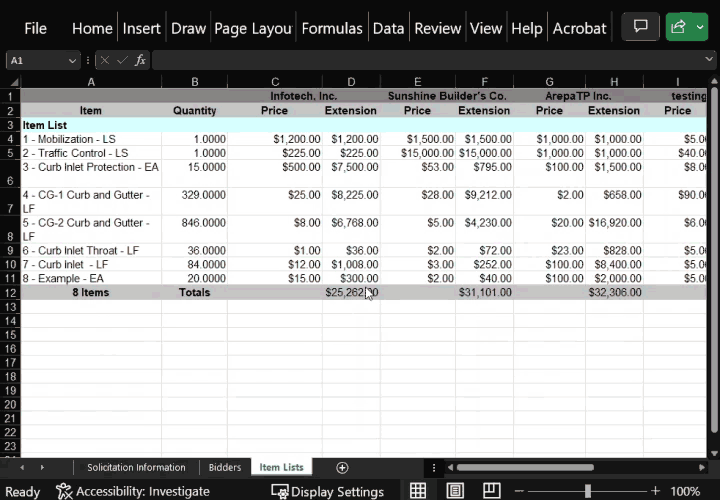Click the Name Box showing A1

(x=36, y=61)
